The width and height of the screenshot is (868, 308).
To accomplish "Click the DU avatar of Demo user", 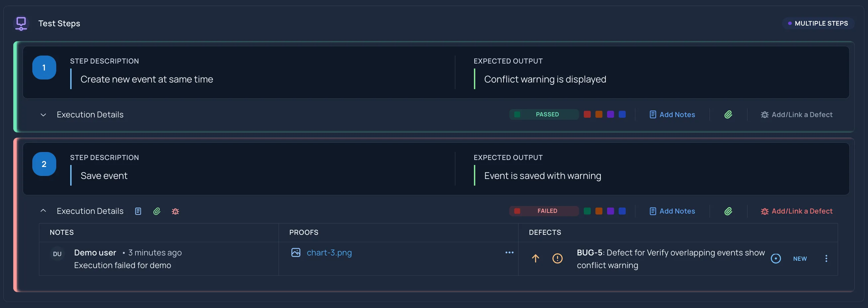I will click(57, 254).
